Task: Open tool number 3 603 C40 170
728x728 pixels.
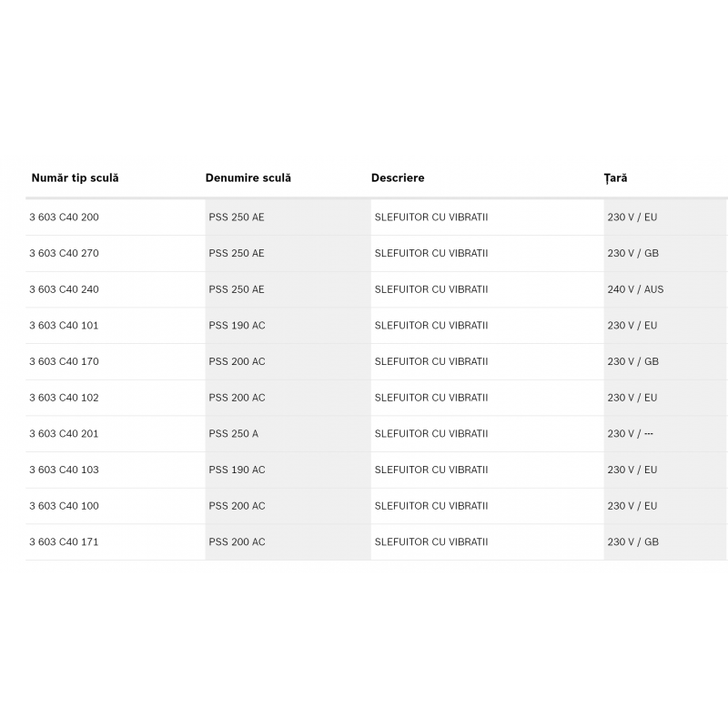Action: coord(64,361)
